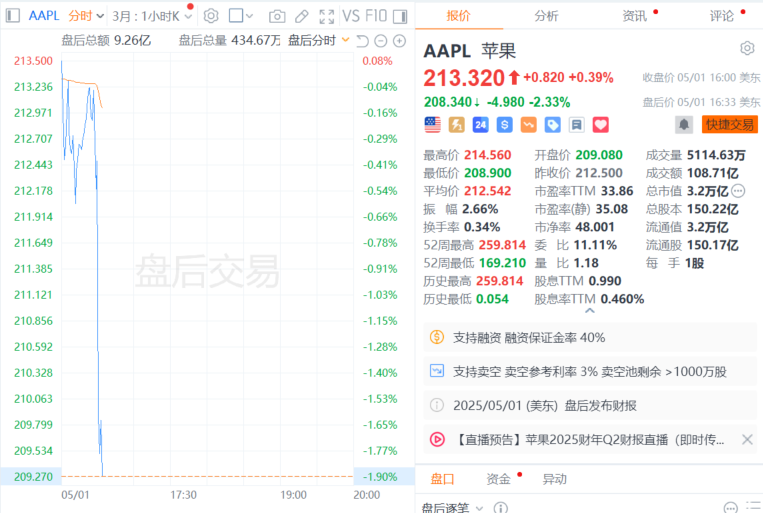Dismiss the 直播预告 live broadcast notice

click(x=746, y=439)
